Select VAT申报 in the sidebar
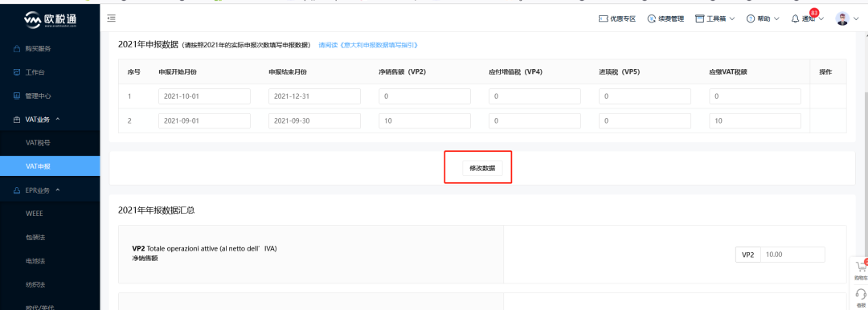This screenshot has height=310, width=868. 50,166
